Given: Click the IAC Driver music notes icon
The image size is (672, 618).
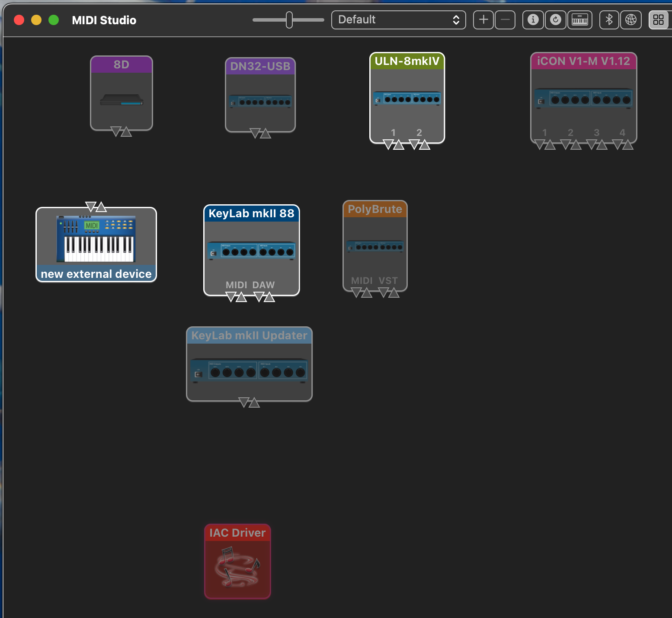Looking at the screenshot, I should (237, 567).
